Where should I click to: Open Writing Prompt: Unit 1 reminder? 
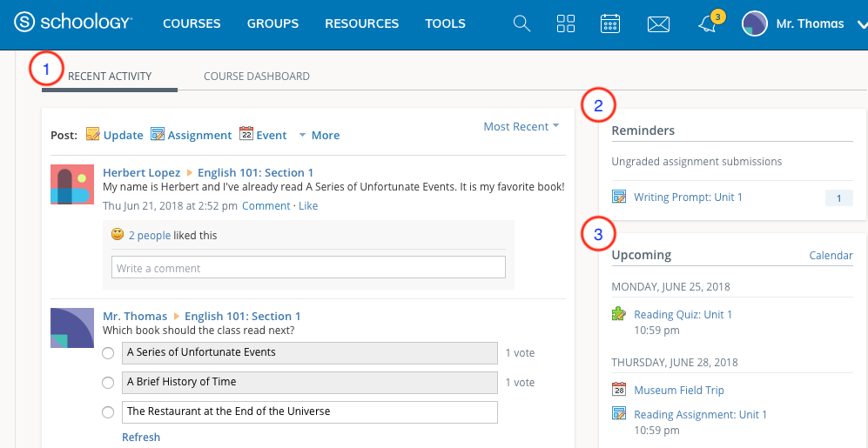[688, 197]
